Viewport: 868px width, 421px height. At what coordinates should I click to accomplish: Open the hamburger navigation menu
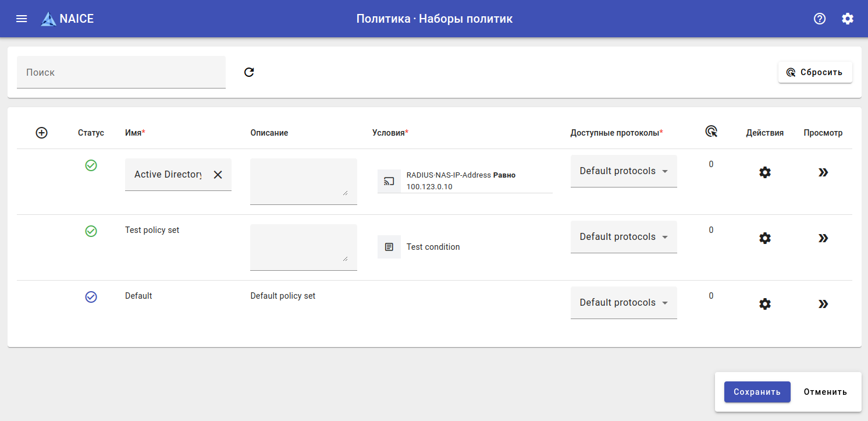[x=22, y=19]
